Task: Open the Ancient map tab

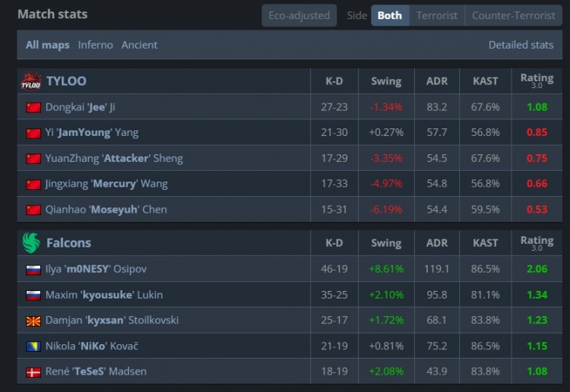Action: [140, 45]
